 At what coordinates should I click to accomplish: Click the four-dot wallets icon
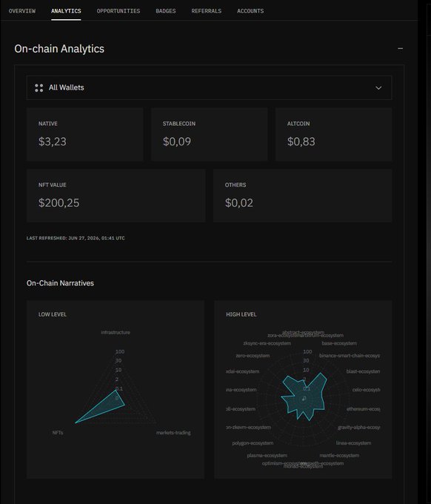(x=39, y=87)
